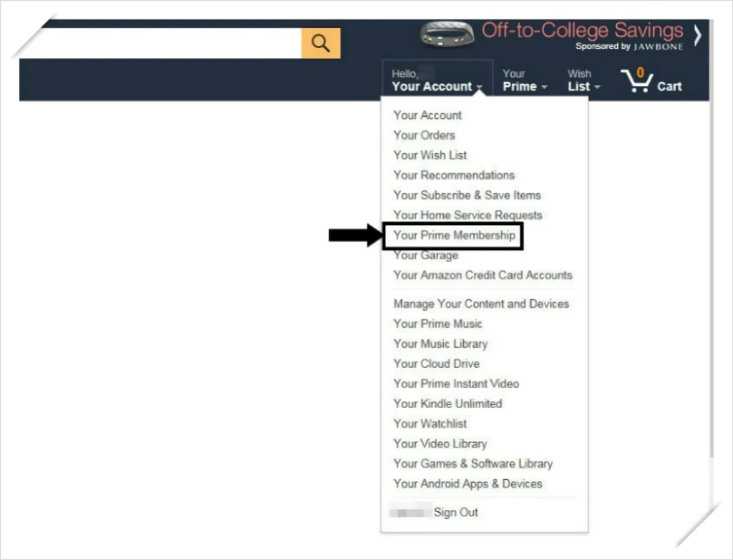733x560 pixels.
Task: Open Your Video Library
Action: click(440, 444)
